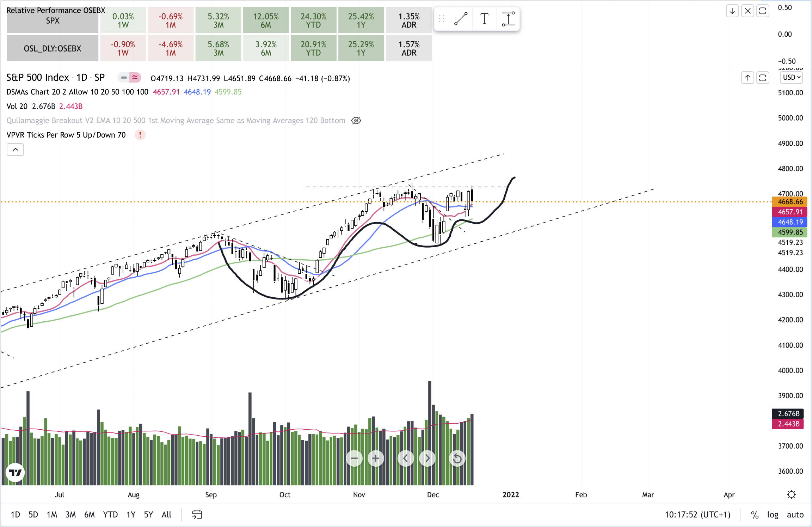Select the 1M time range

pyautogui.click(x=52, y=515)
